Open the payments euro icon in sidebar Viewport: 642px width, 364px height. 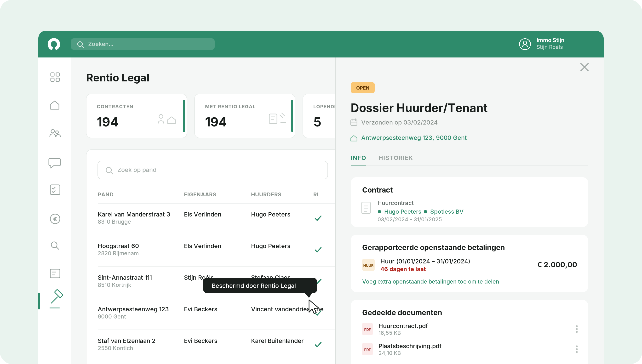click(55, 219)
